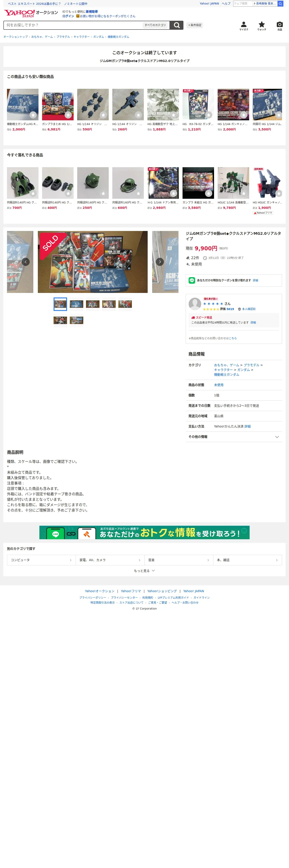
Task: Expand その他の情報 section
Action: pos(233,437)
